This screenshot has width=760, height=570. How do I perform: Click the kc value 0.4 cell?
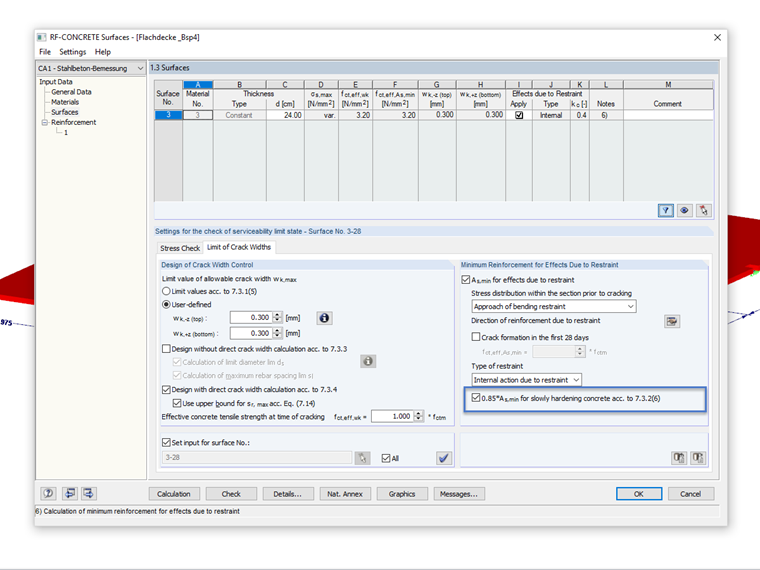580,115
